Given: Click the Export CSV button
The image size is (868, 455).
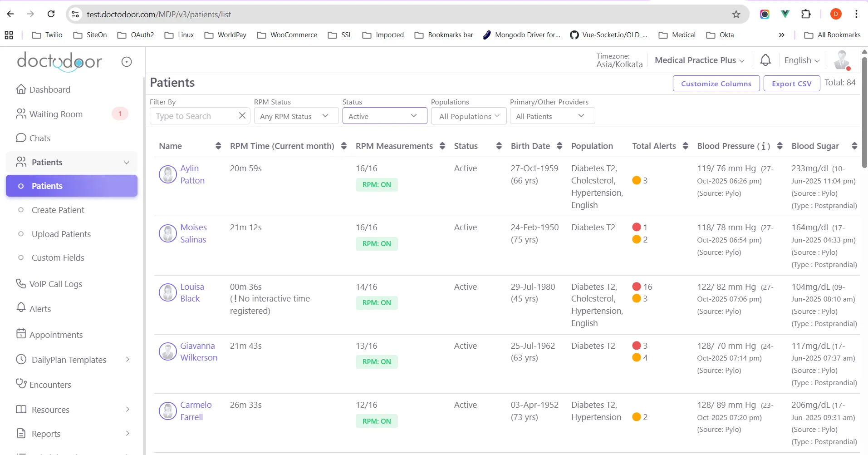Looking at the screenshot, I should (791, 84).
